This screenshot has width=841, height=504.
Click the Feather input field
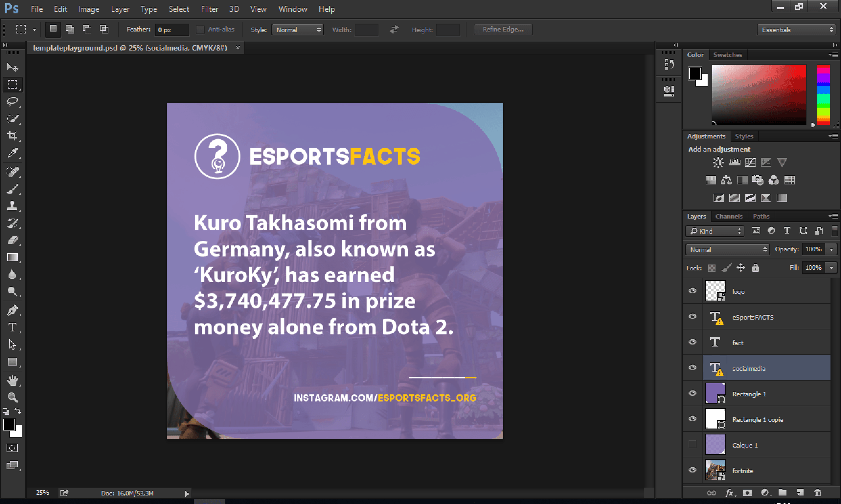point(172,30)
